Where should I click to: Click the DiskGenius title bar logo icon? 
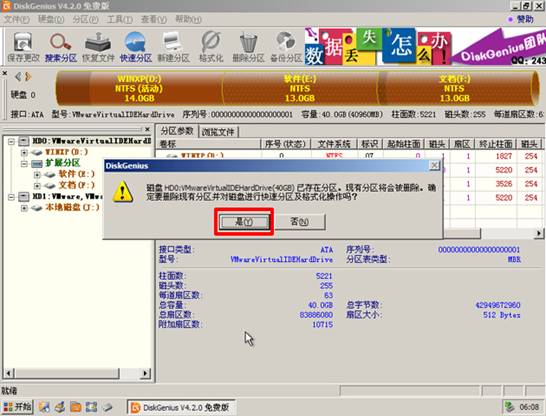click(6, 6)
